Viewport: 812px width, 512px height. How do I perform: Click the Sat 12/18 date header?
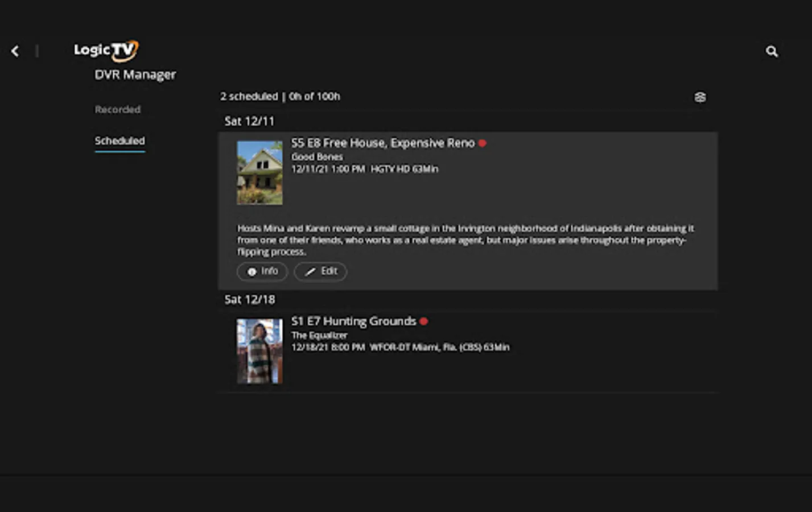pyautogui.click(x=249, y=299)
